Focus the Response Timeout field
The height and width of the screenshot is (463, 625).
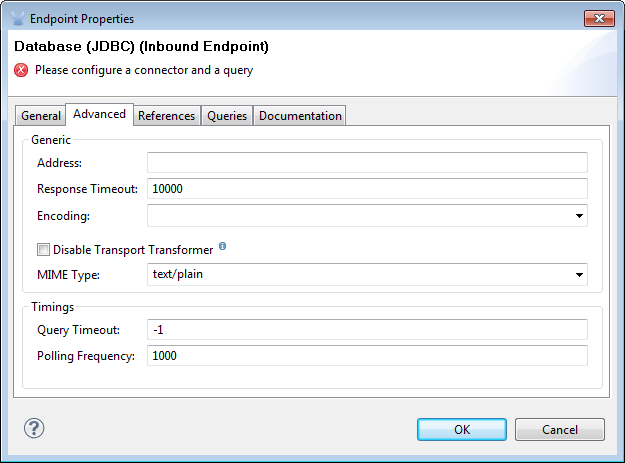[367, 189]
